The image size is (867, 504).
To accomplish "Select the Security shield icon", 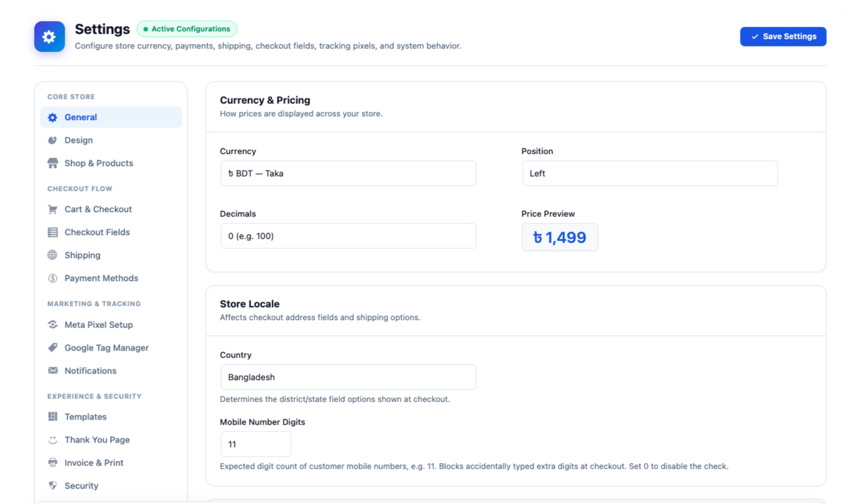I will [x=52, y=485].
